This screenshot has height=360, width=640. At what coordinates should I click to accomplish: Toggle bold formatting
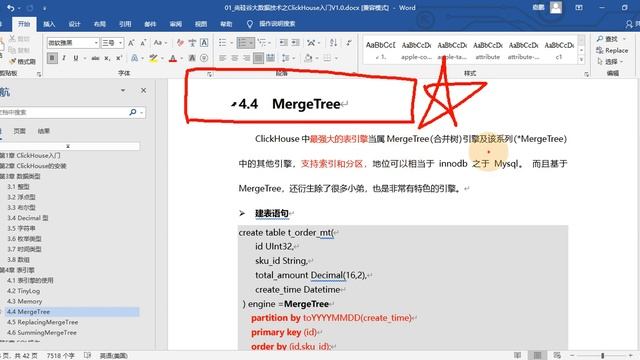pyautogui.click(x=52, y=58)
